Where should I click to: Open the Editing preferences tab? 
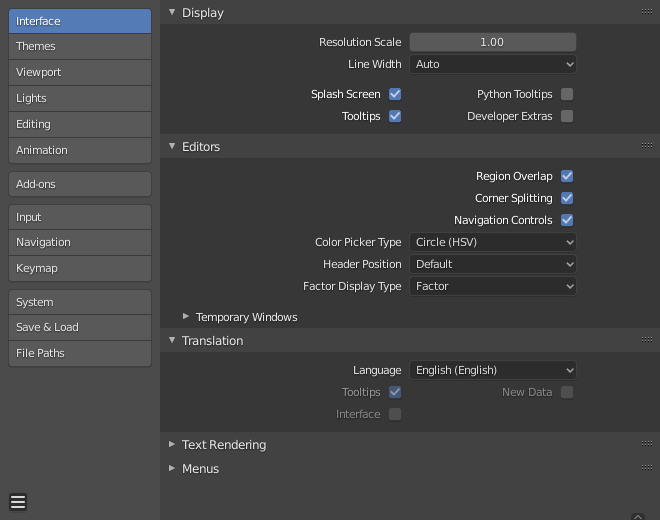[80, 125]
